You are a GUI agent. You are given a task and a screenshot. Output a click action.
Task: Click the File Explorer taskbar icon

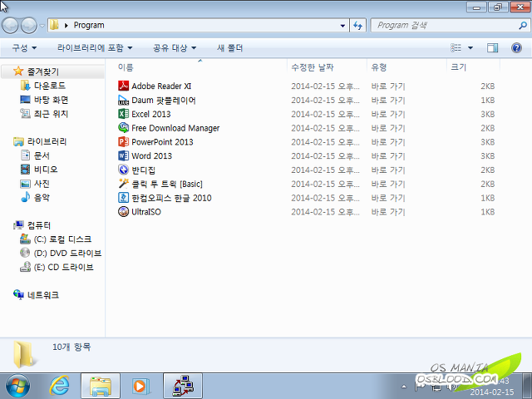(101, 386)
